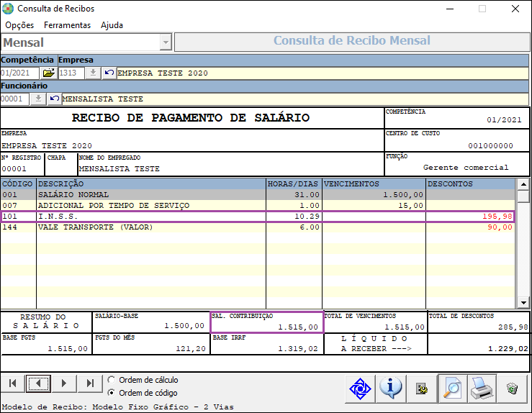Open the information bubble icon
This screenshot has width=532, height=413.
click(x=390, y=389)
